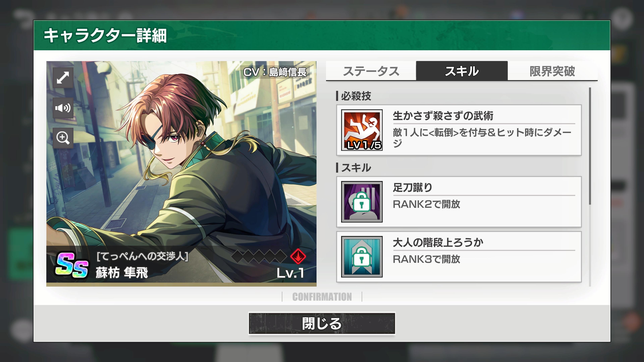Tap the limit break diamond gauge
644x362 pixels.
259,256
